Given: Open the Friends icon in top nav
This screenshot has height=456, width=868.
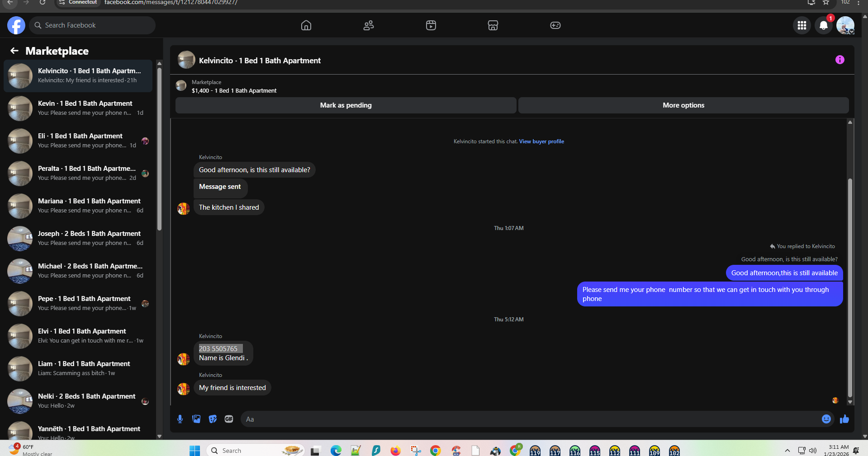Looking at the screenshot, I should click(369, 25).
